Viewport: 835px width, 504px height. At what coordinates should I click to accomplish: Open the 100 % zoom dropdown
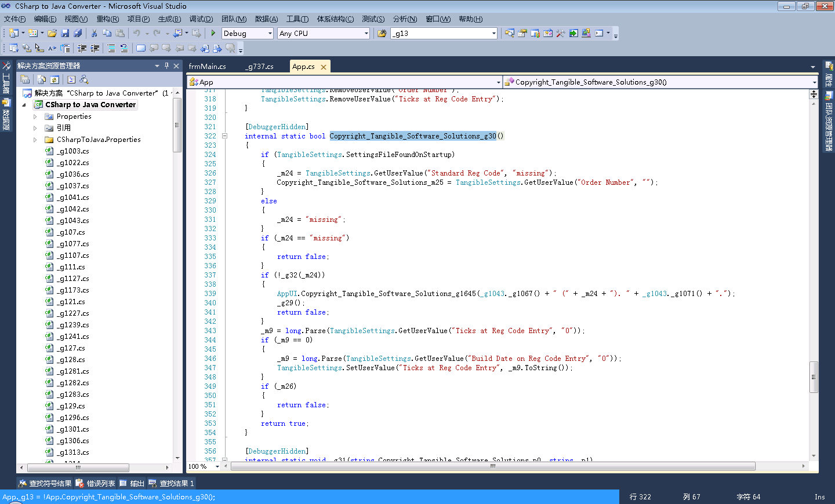coord(217,466)
